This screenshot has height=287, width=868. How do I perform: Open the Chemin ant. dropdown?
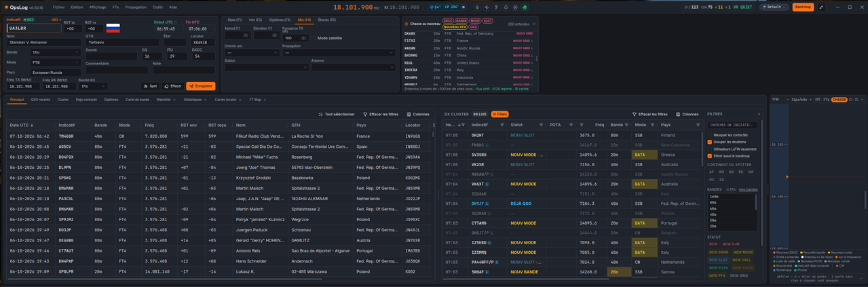coord(250,53)
